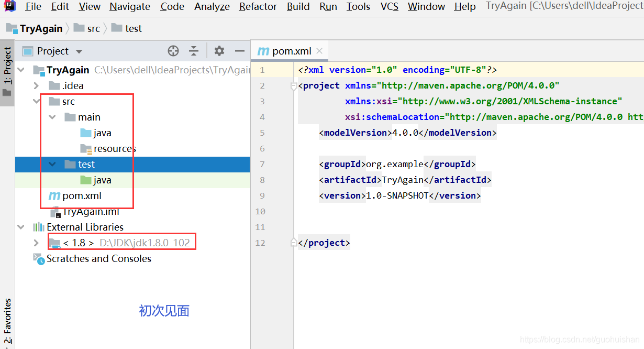Click the locate target crosshair icon
644x349 pixels.
[x=173, y=51]
